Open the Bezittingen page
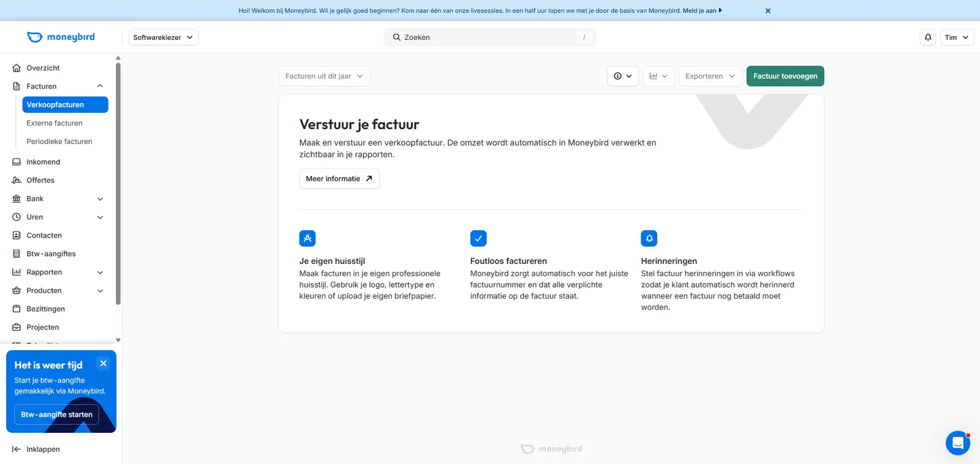Viewport: 980px width, 464px height. 46,309
